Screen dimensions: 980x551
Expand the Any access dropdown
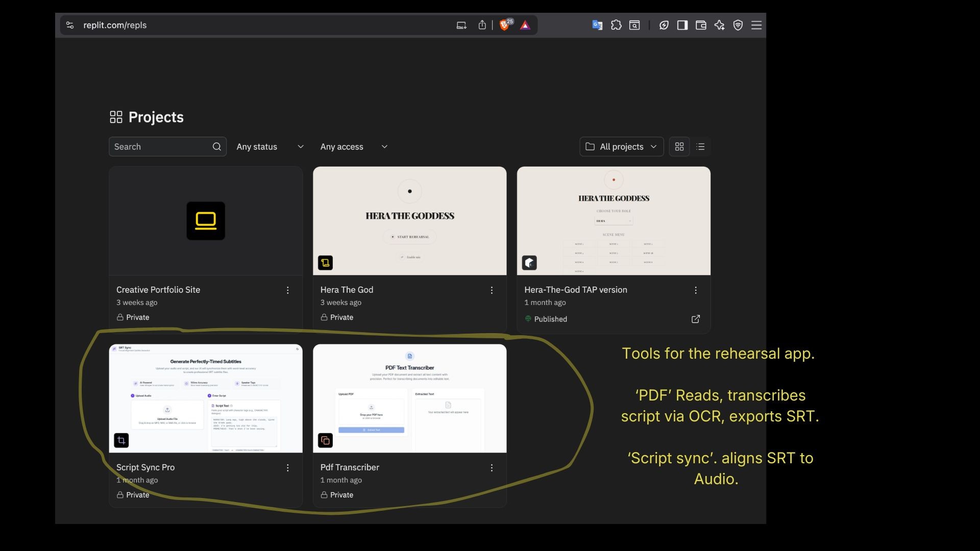click(354, 147)
